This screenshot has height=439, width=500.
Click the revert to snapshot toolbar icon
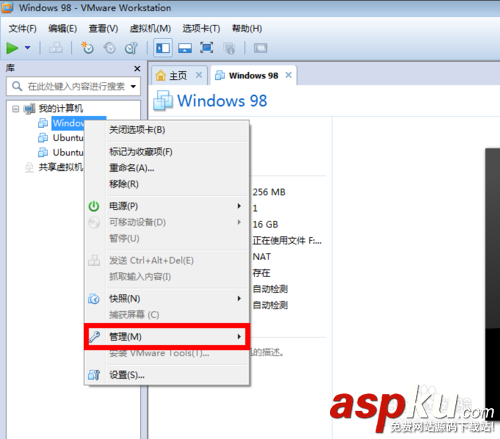point(109,48)
